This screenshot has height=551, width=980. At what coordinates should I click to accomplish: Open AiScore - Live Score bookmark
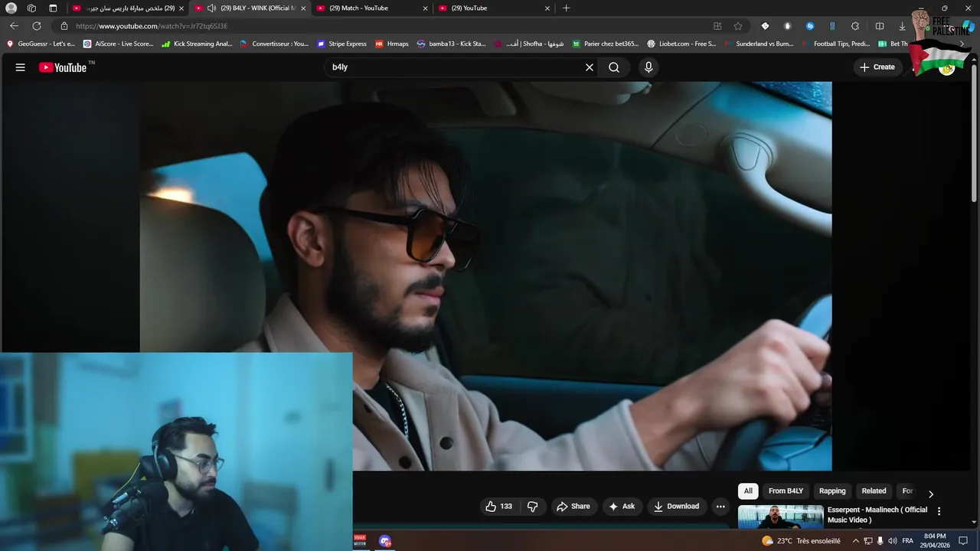tap(119, 44)
